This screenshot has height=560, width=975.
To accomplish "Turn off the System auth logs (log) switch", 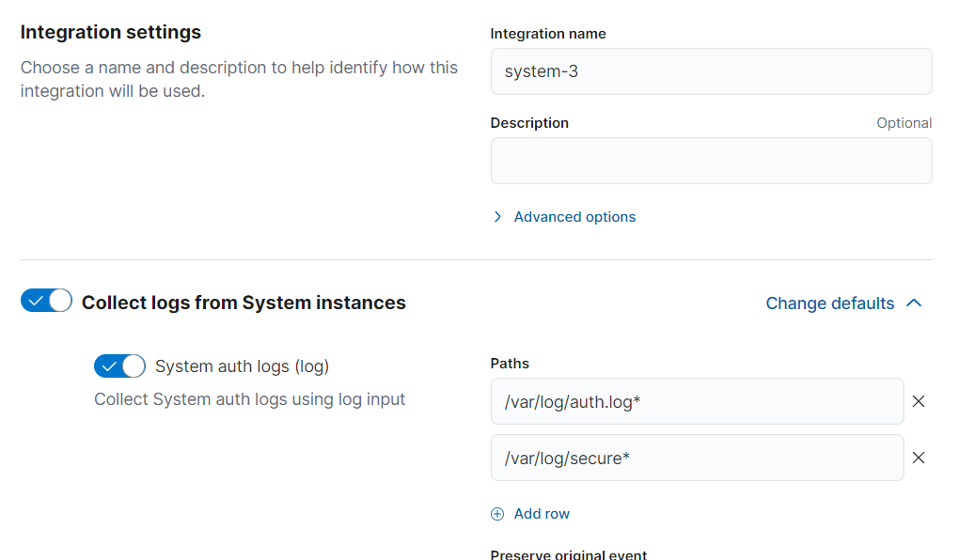I will (x=119, y=366).
